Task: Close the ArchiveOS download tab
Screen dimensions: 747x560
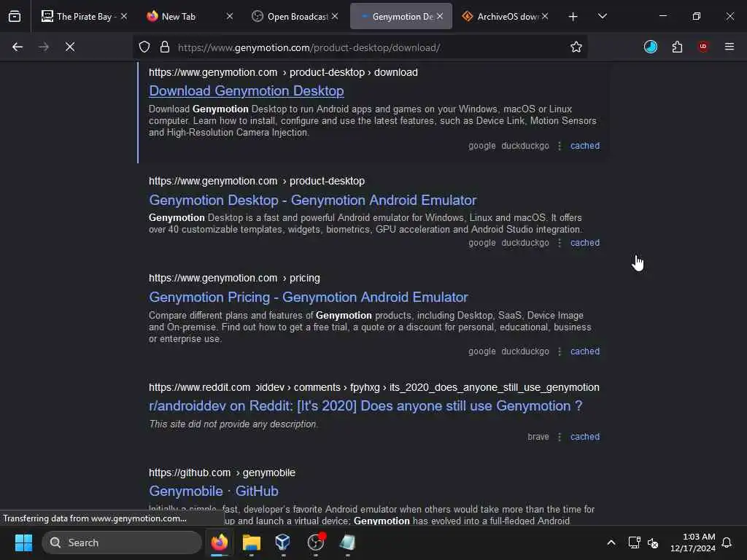Action: 545,16
